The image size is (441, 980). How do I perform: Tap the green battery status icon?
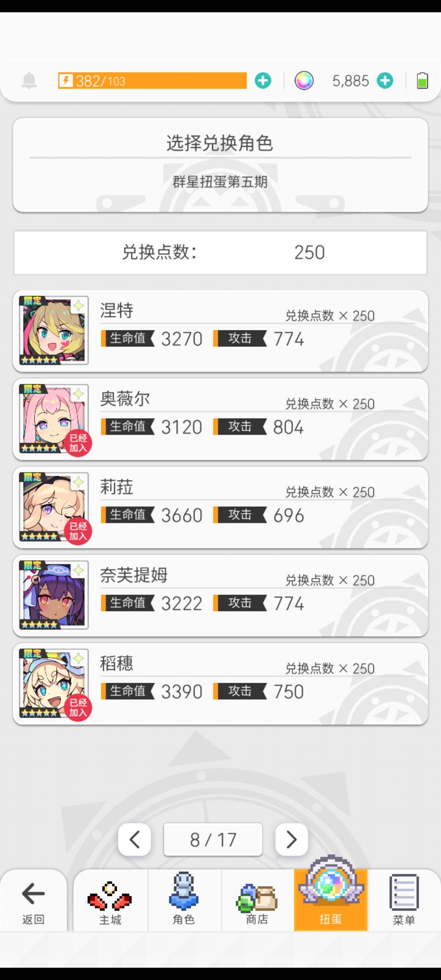(x=422, y=80)
